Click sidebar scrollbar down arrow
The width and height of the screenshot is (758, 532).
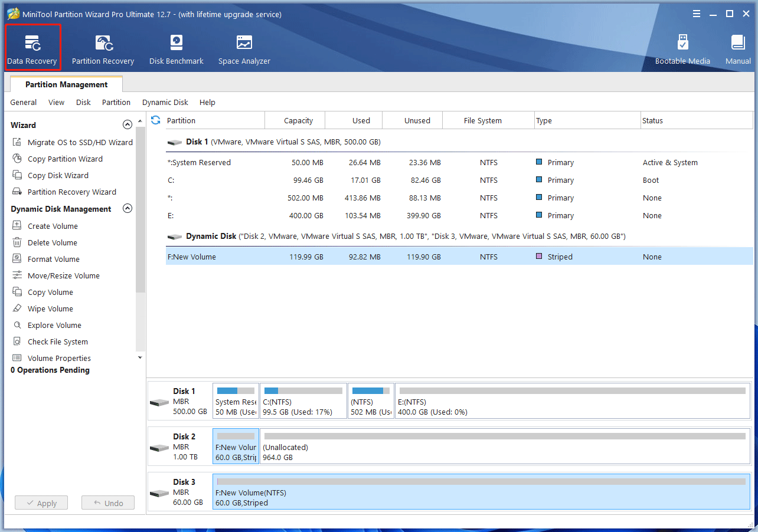[x=140, y=357]
